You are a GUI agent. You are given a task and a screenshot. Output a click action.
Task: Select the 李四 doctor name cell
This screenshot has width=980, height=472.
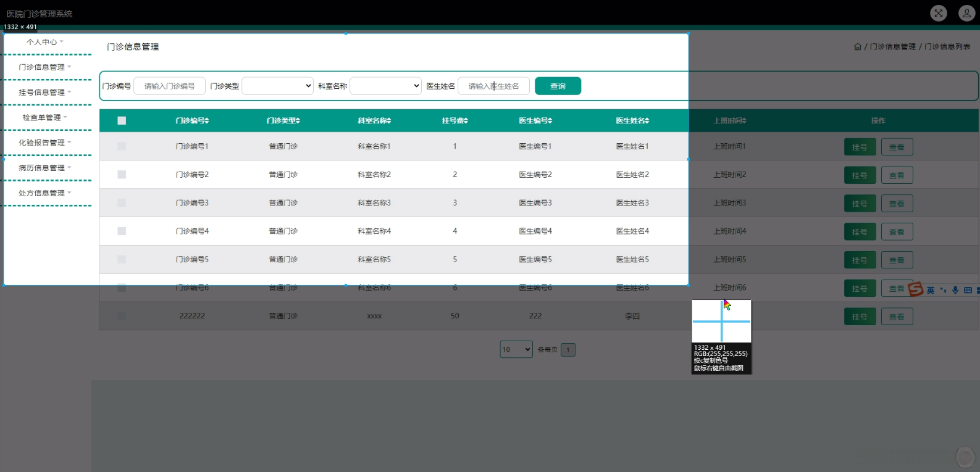click(x=632, y=316)
